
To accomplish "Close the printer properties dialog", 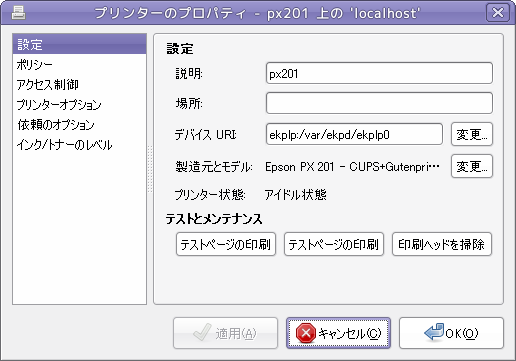I will coord(498,13).
